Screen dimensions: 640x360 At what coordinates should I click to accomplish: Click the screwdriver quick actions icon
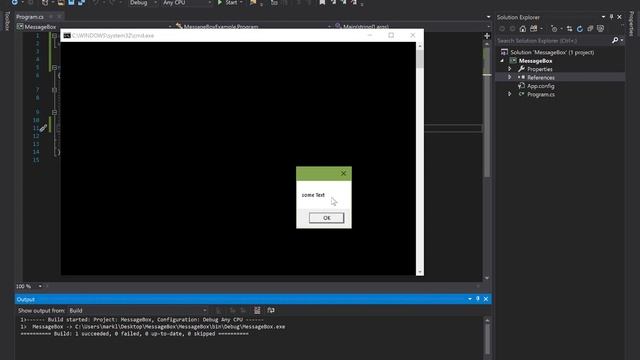click(43, 128)
